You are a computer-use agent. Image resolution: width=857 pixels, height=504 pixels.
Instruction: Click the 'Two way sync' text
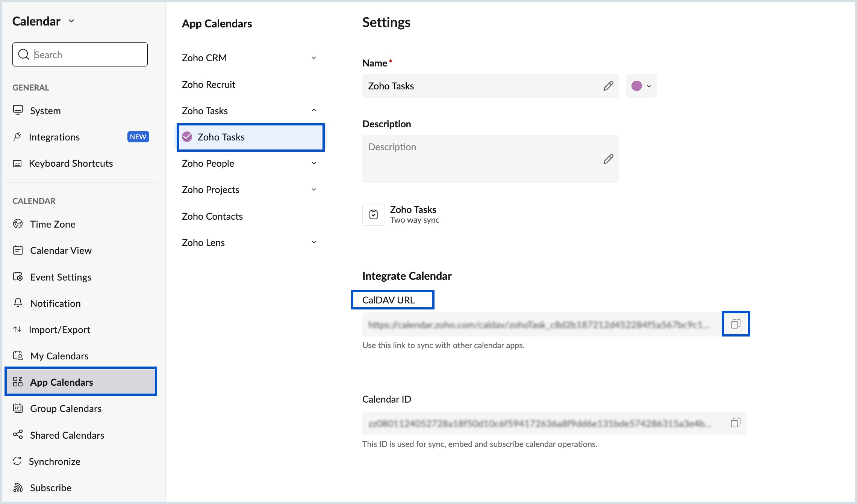pyautogui.click(x=415, y=220)
